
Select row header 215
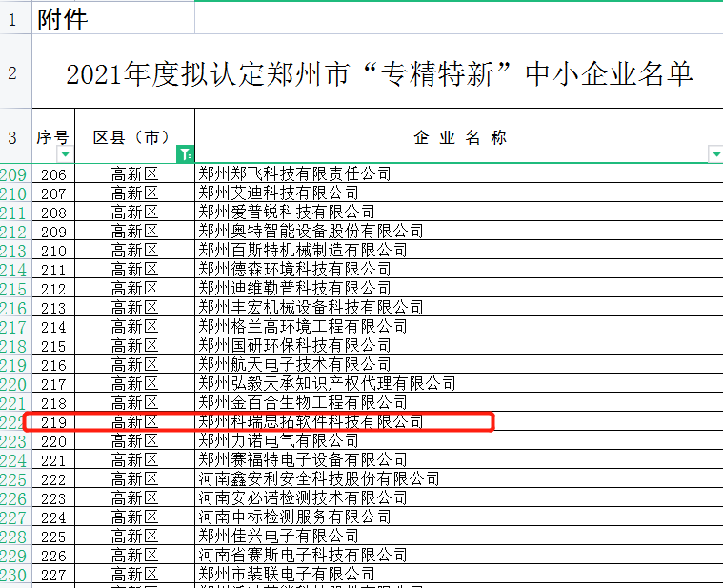click(14, 289)
